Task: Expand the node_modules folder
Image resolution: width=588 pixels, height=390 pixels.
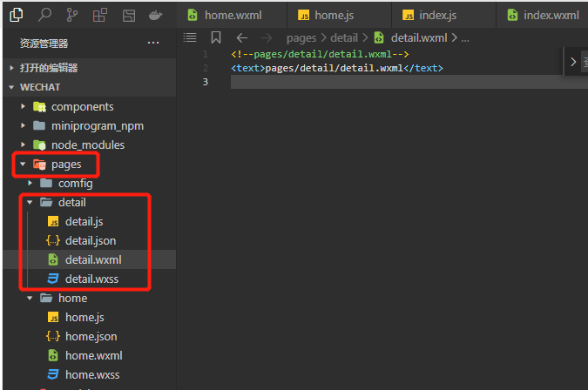Action: 24,145
